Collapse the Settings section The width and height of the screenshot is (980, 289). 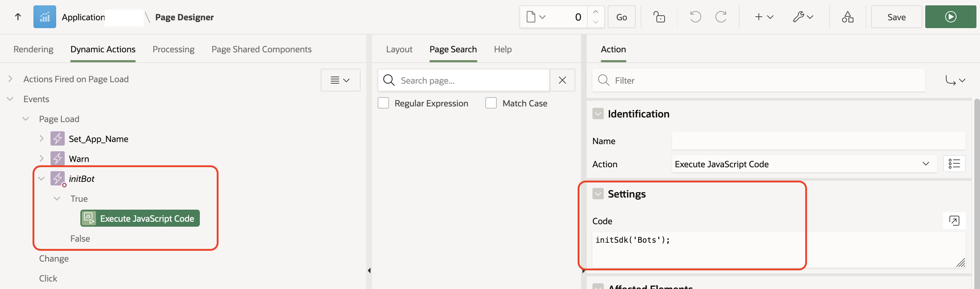pos(598,194)
